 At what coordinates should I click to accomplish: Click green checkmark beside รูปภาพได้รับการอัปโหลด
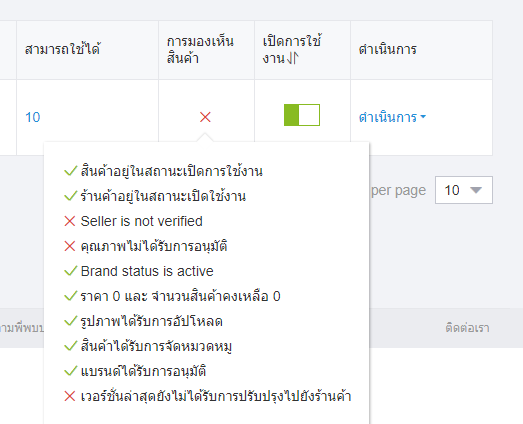click(70, 321)
